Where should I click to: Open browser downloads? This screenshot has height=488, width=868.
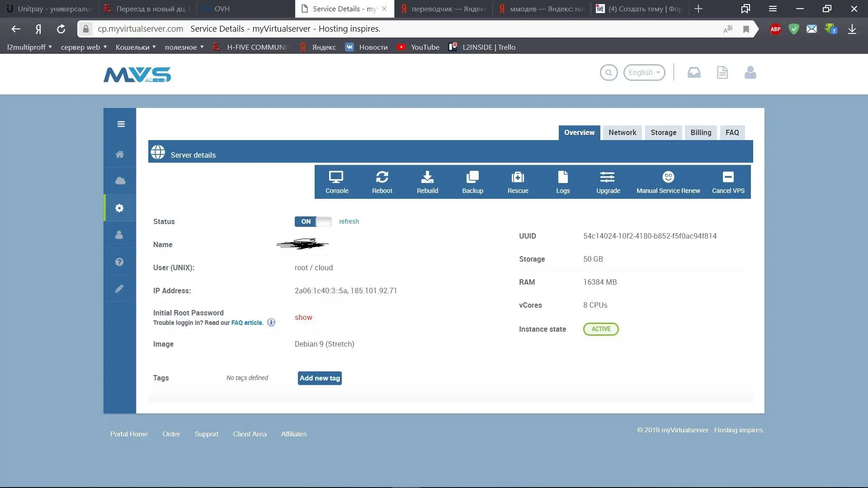click(x=852, y=29)
